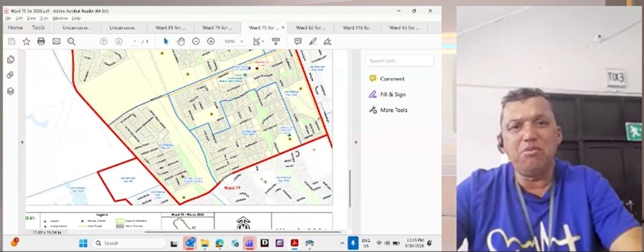Open the layers panel icon

(x=11, y=91)
